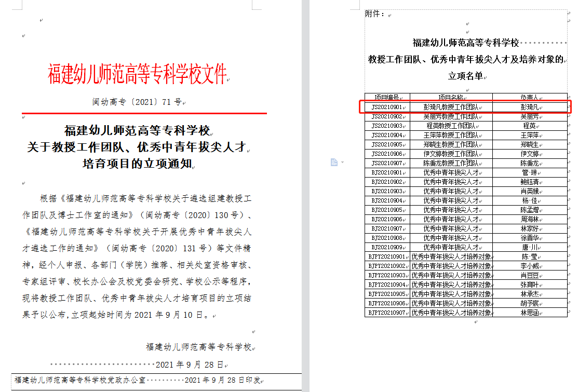Click the paste options icon between the pages
This screenshot has height=392, width=578.
tap(334, 162)
